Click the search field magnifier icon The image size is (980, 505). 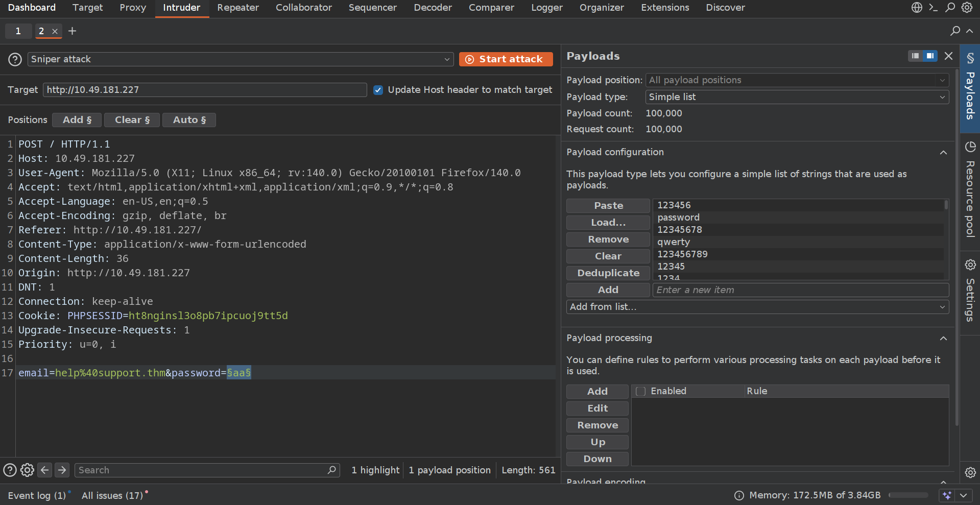click(x=331, y=470)
